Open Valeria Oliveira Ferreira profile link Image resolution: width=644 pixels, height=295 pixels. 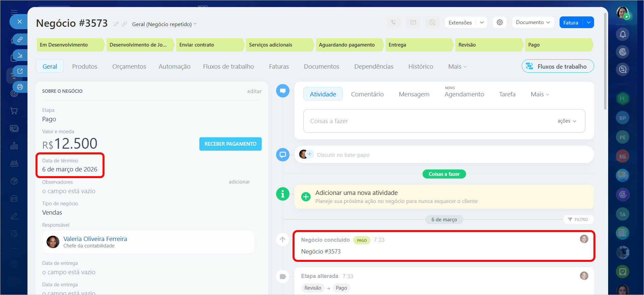tap(95, 239)
